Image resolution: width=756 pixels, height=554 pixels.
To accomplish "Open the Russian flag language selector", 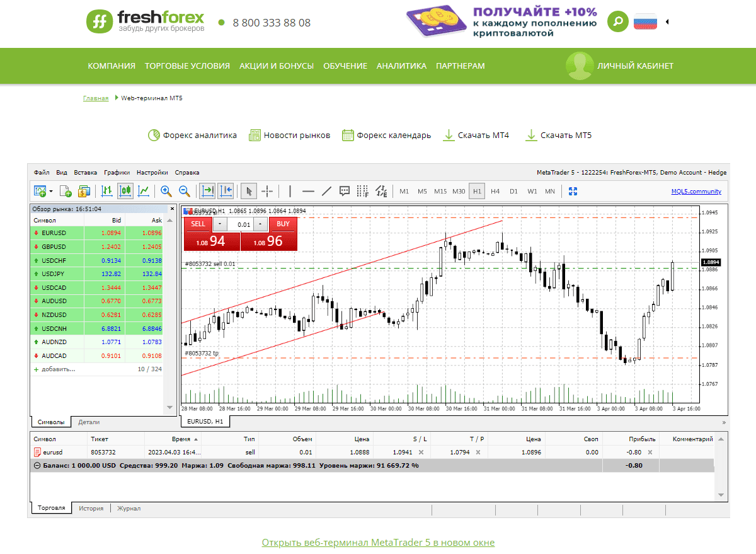I will pyautogui.click(x=645, y=21).
